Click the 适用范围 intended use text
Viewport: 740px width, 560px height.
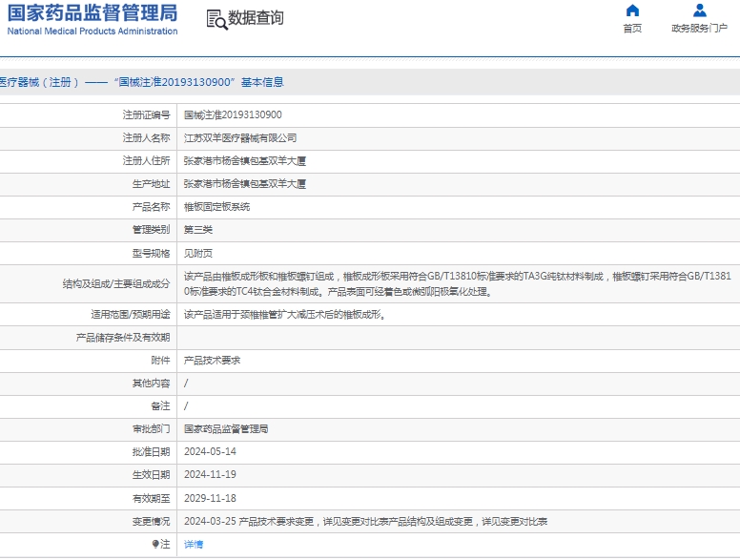point(285,315)
